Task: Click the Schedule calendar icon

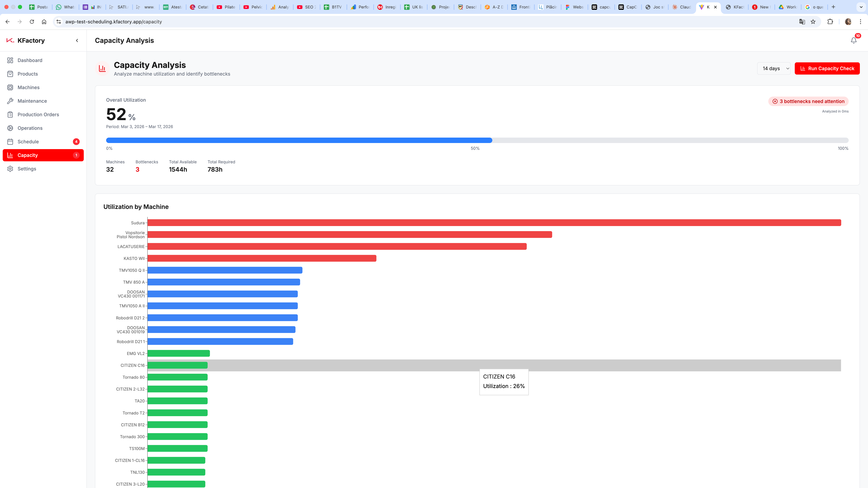Action: [x=10, y=141]
